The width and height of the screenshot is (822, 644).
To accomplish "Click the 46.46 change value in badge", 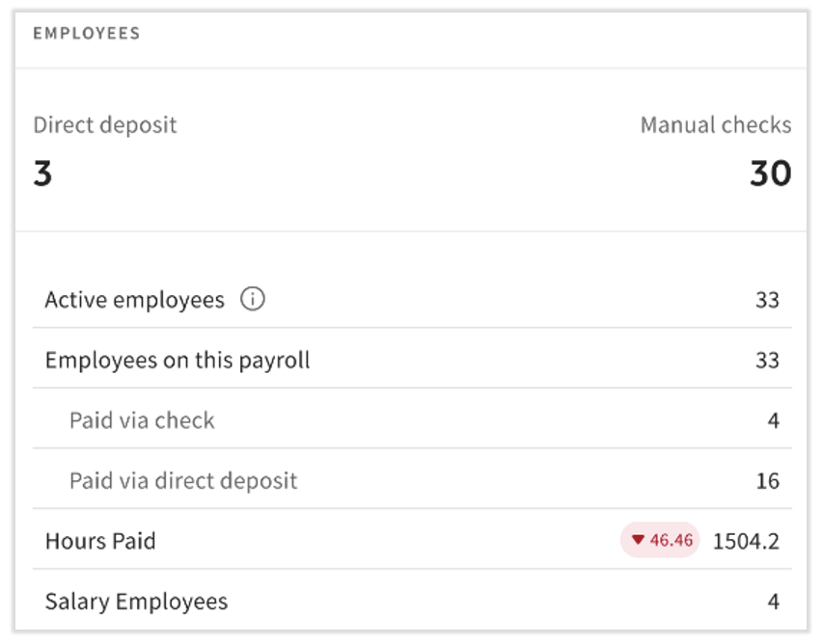I will click(671, 541).
